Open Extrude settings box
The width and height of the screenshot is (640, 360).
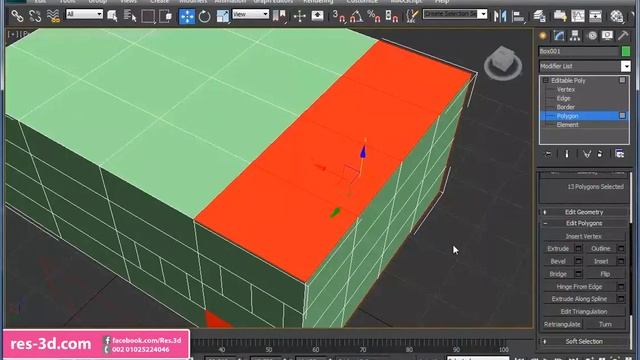[578, 249]
